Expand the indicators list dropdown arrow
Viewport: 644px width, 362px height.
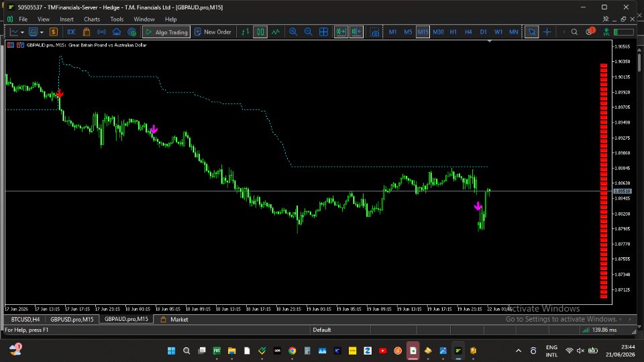(42, 32)
